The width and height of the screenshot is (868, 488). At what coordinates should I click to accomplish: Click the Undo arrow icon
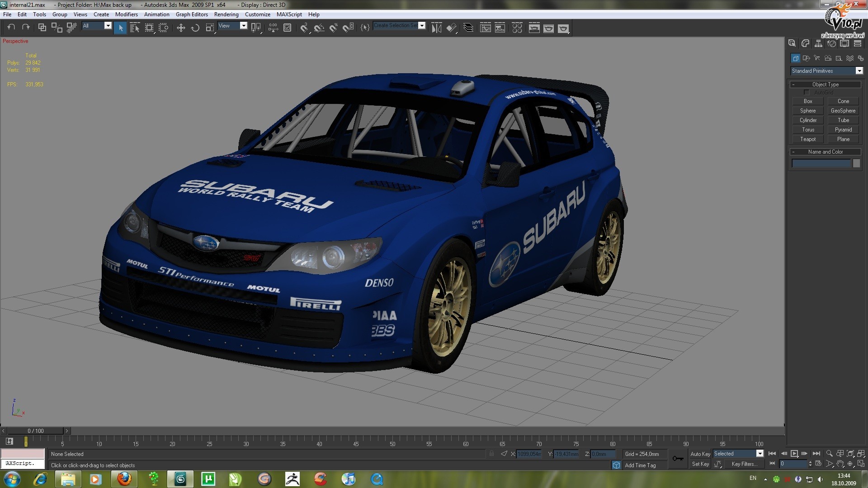[11, 28]
